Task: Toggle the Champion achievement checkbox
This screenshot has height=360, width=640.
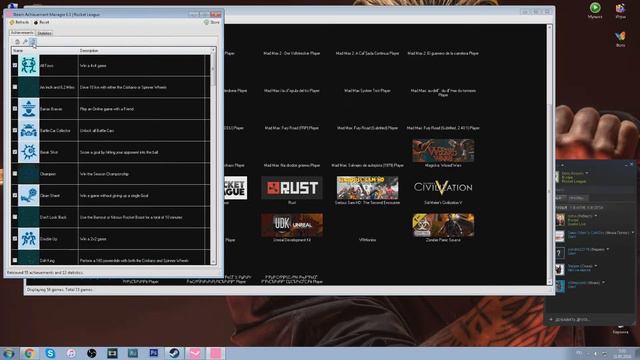Action: tap(15, 173)
